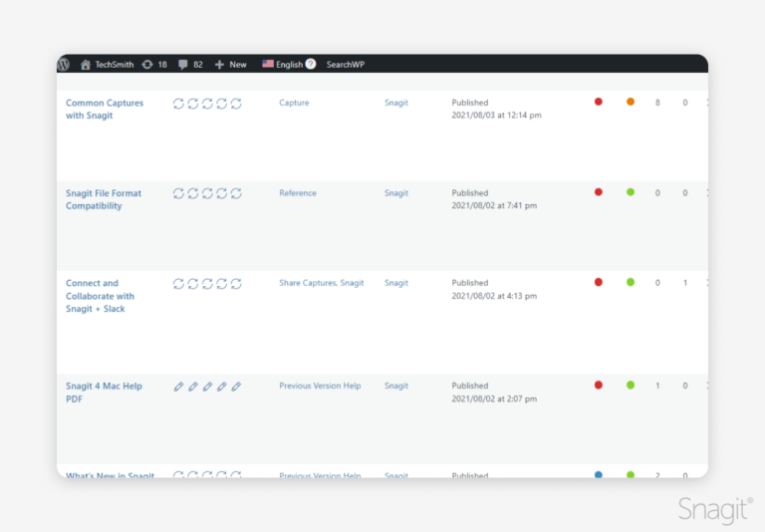
Task: Click red SEO dot in Connect and Collaborate row
Action: click(x=599, y=282)
